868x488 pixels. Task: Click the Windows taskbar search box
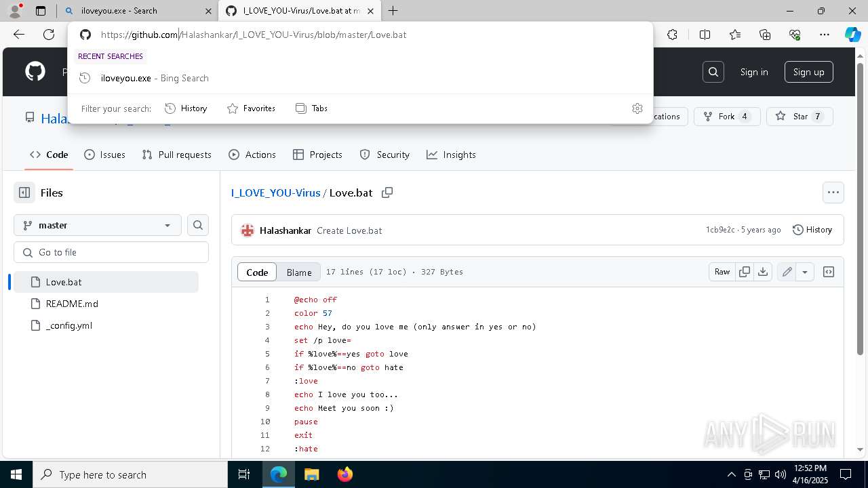[130, 474]
